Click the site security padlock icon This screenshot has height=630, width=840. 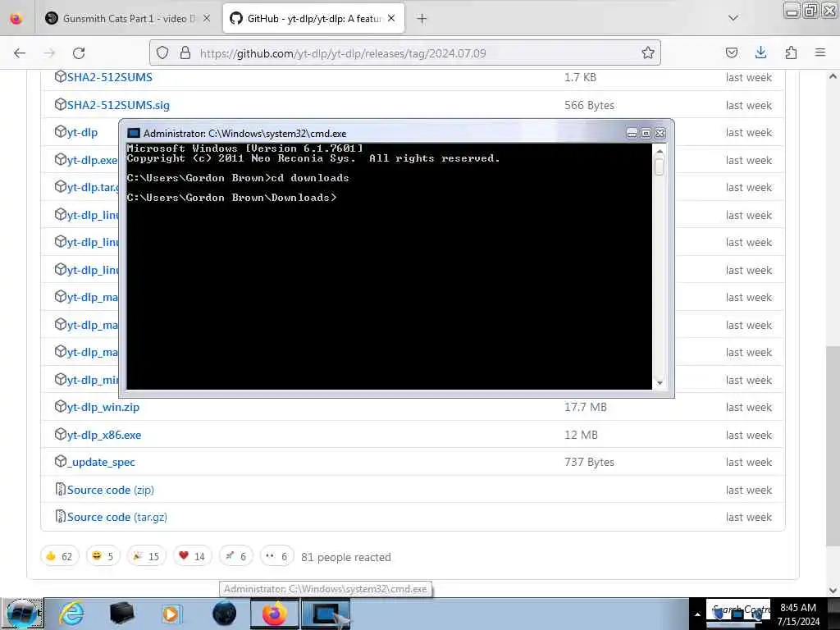point(185,53)
